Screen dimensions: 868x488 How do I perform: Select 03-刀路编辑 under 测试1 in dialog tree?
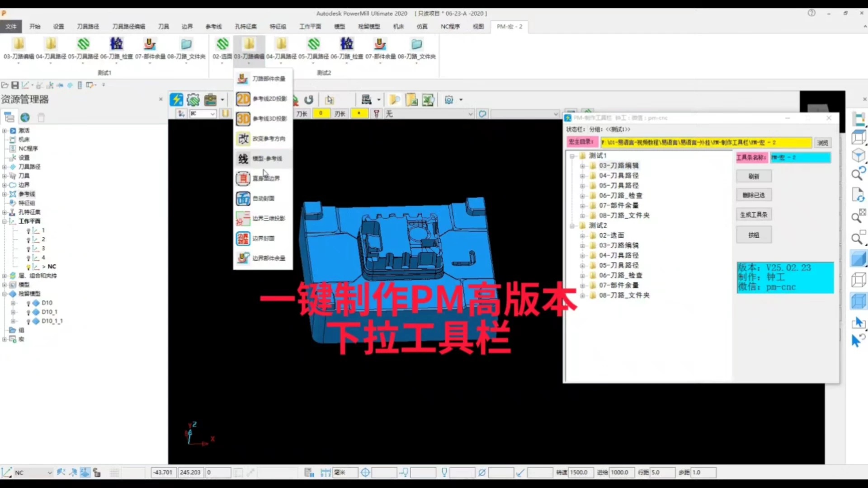[618, 166]
